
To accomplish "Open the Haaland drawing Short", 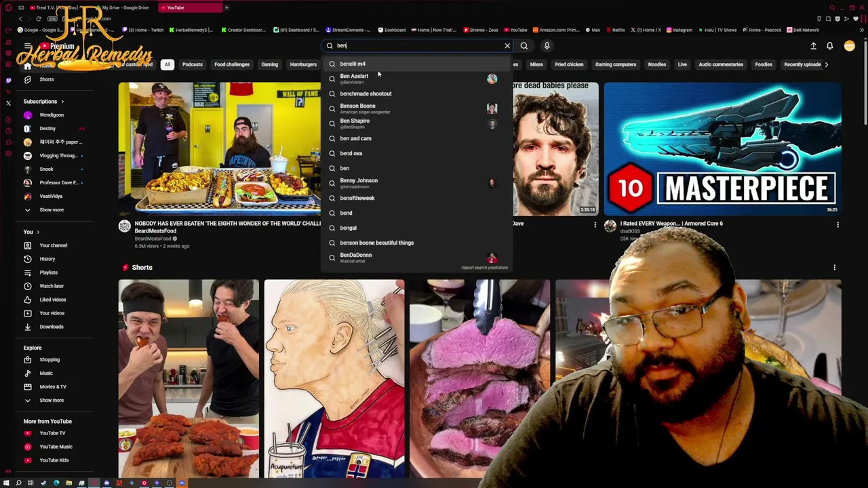I will 334,378.
